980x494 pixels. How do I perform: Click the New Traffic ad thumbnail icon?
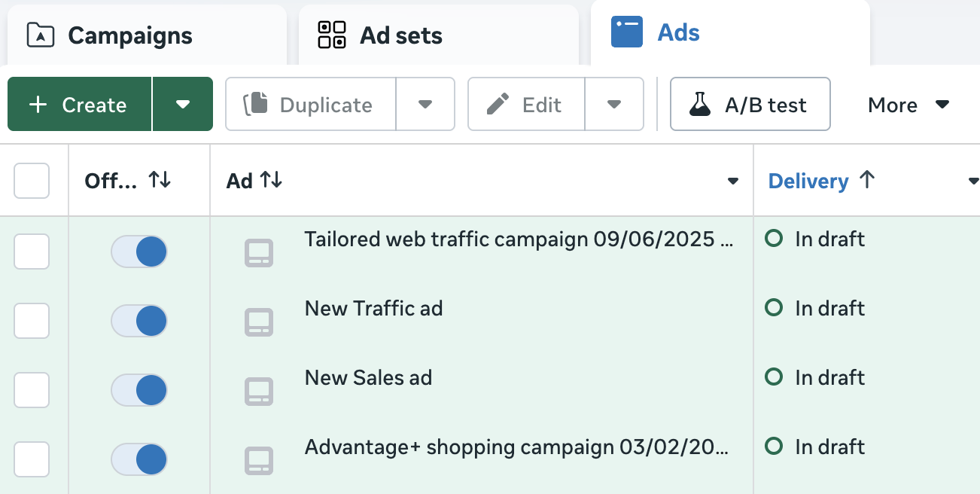pyautogui.click(x=259, y=322)
